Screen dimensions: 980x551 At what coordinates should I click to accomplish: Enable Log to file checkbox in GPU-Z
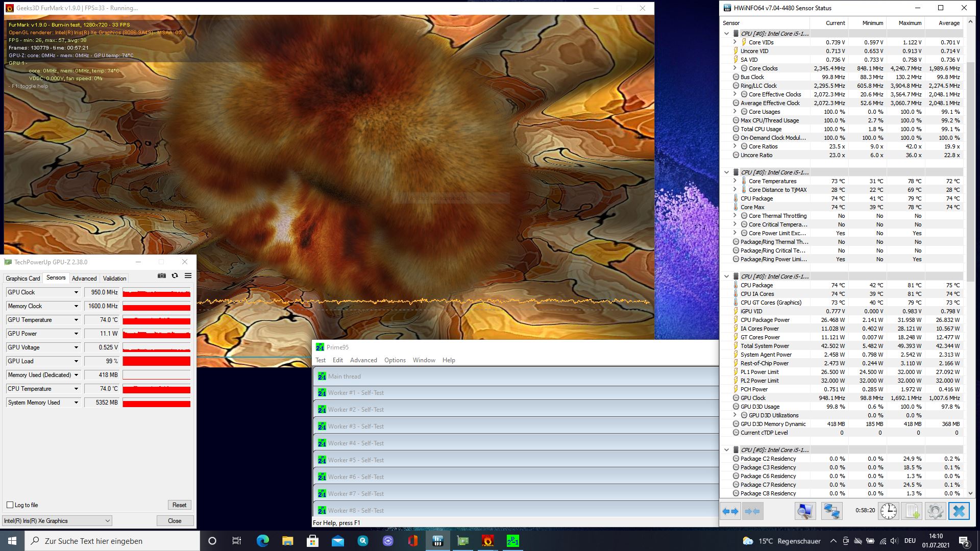[10, 505]
